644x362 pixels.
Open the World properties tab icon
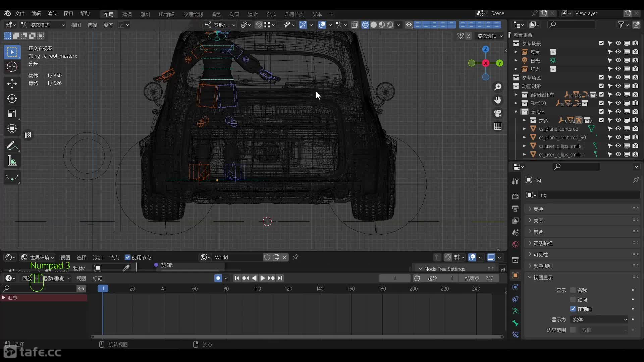tap(516, 244)
